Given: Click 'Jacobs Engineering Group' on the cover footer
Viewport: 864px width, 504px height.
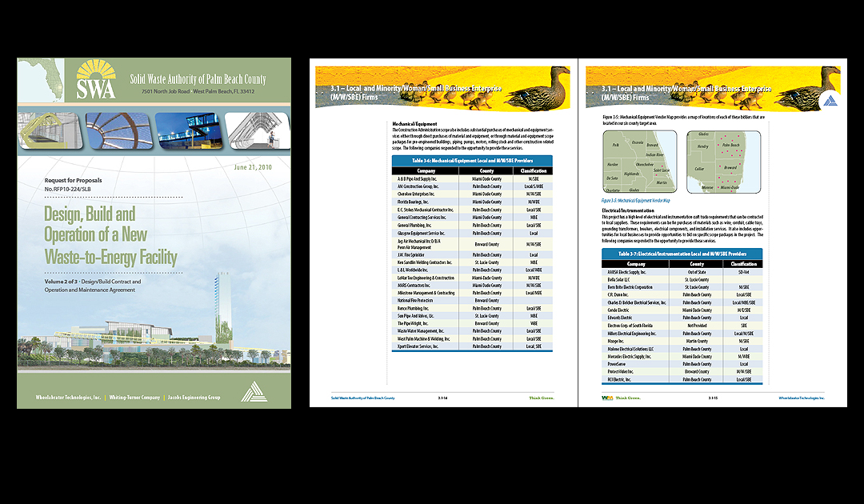Looking at the screenshot, I should pyautogui.click(x=194, y=397).
